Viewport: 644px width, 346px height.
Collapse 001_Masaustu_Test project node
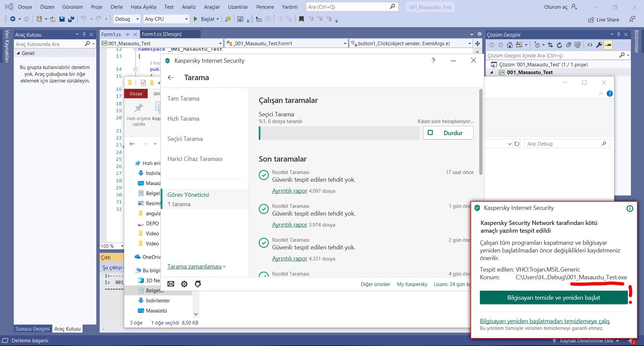click(x=492, y=72)
